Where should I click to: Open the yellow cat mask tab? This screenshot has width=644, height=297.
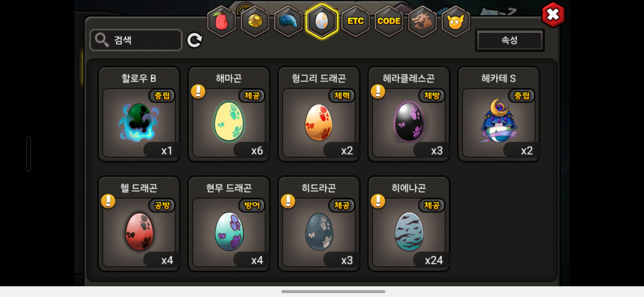click(455, 21)
